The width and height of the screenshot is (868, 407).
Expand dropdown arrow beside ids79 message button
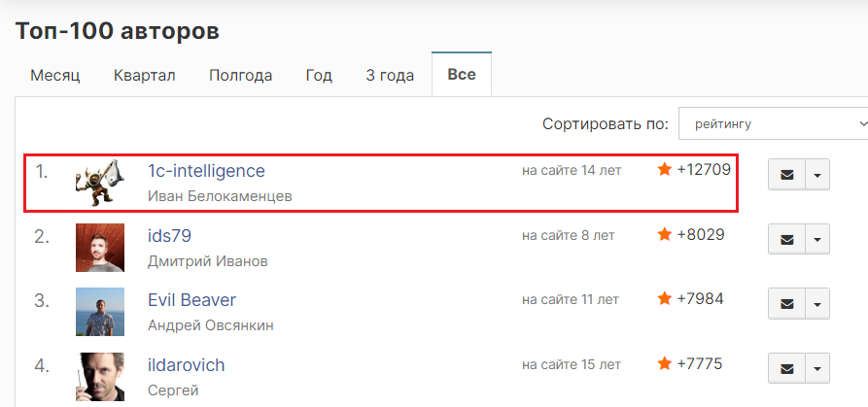pyautogui.click(x=817, y=240)
